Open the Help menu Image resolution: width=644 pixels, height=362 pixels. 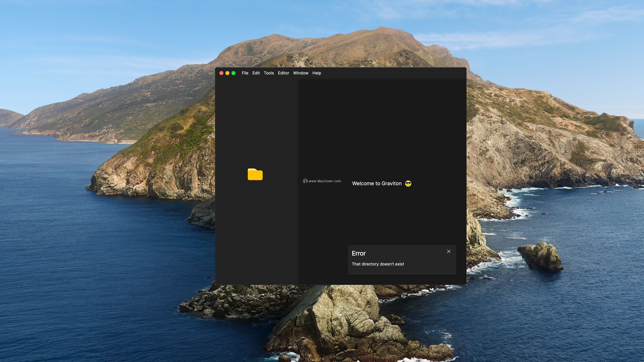(x=316, y=73)
